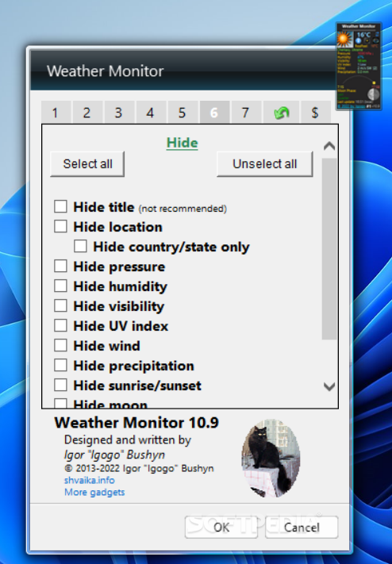Click the Weather Monitor 10.9 version text
The image size is (392, 564).
(x=136, y=423)
